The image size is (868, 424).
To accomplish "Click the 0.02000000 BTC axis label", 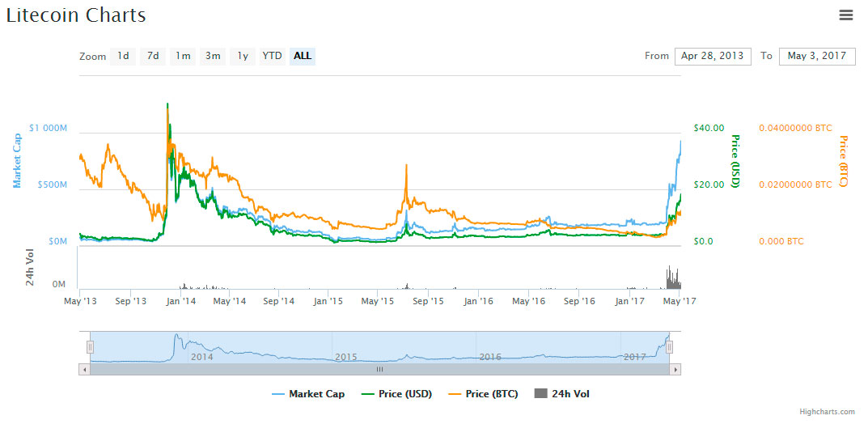I will point(795,184).
